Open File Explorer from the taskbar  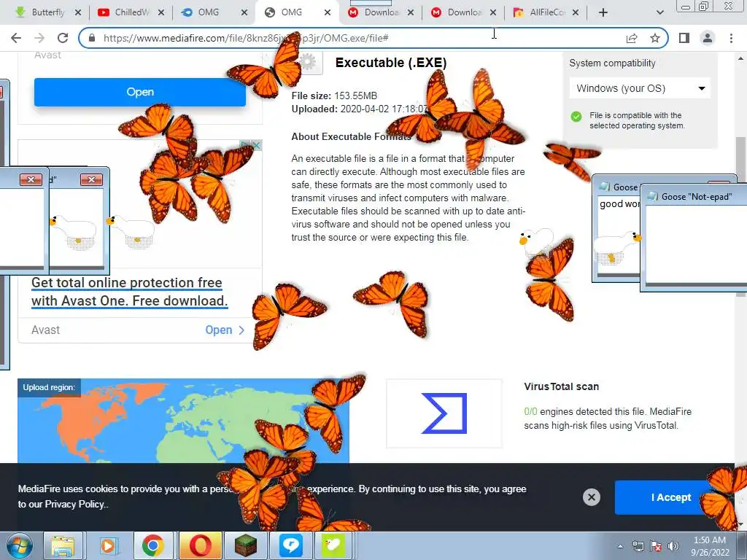pos(63,545)
